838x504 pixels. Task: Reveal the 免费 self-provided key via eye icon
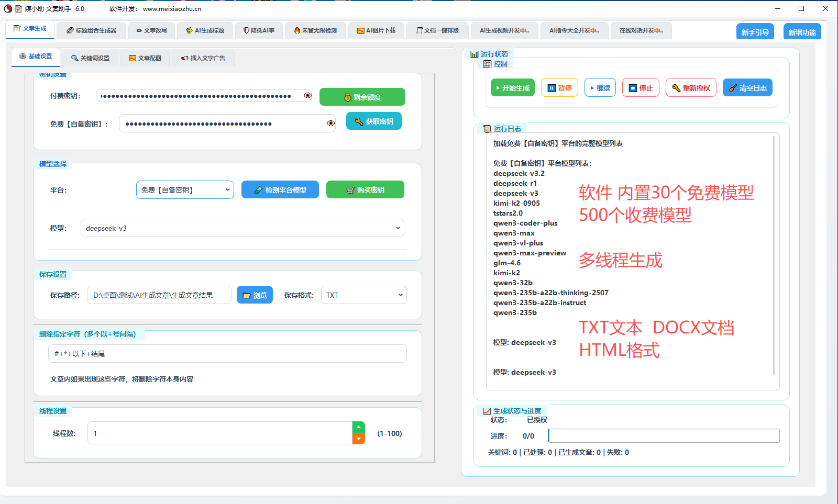(330, 124)
